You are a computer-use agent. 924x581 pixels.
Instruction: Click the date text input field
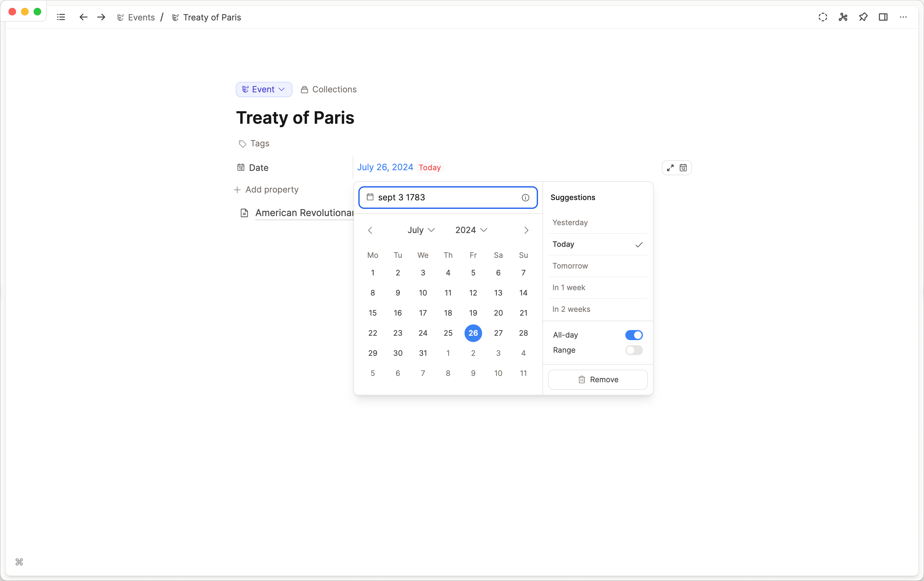(441, 198)
